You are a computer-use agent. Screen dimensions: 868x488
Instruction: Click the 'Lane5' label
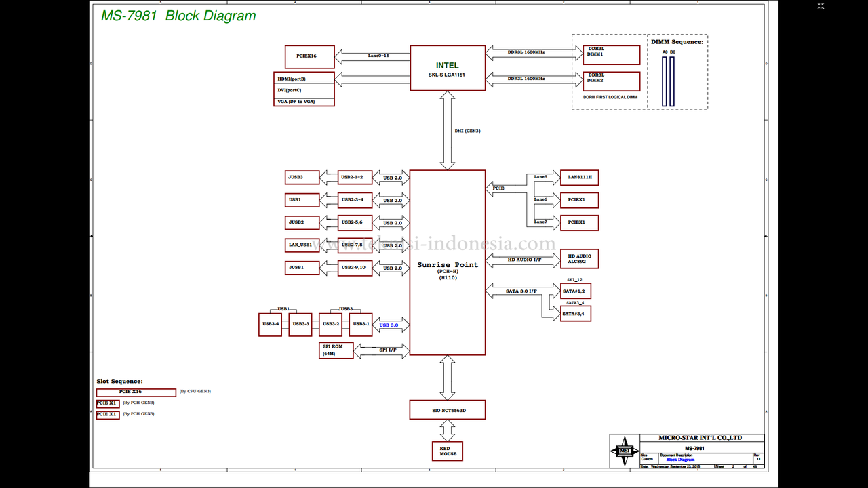click(x=540, y=177)
